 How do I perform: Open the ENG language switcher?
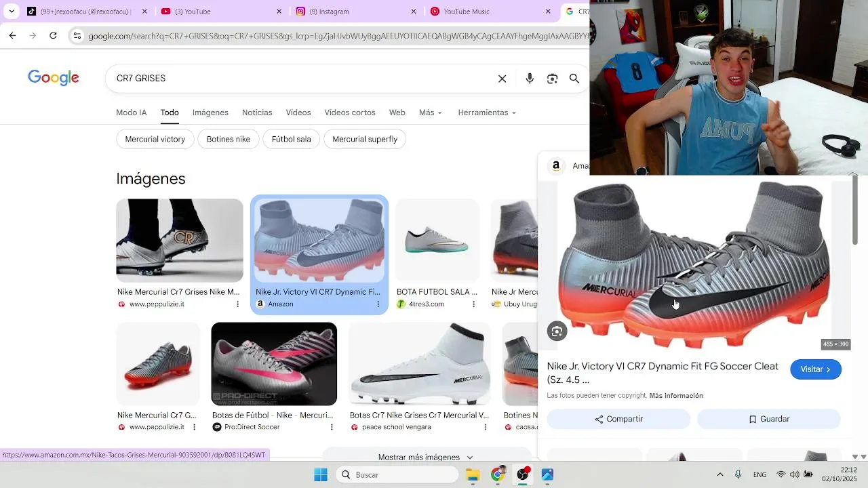click(x=759, y=474)
